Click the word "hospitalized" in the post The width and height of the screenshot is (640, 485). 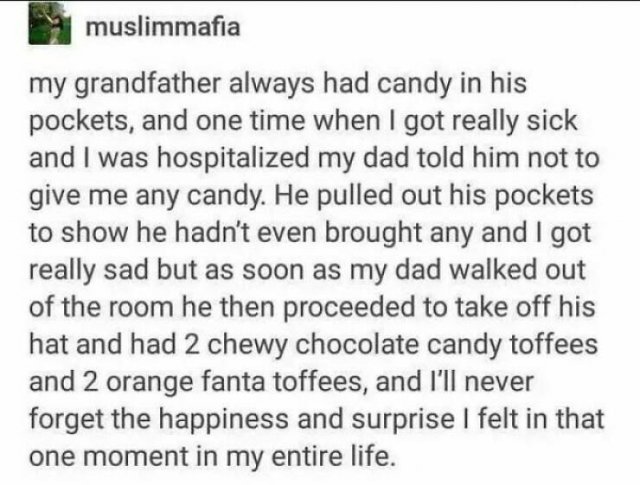pos(233,159)
